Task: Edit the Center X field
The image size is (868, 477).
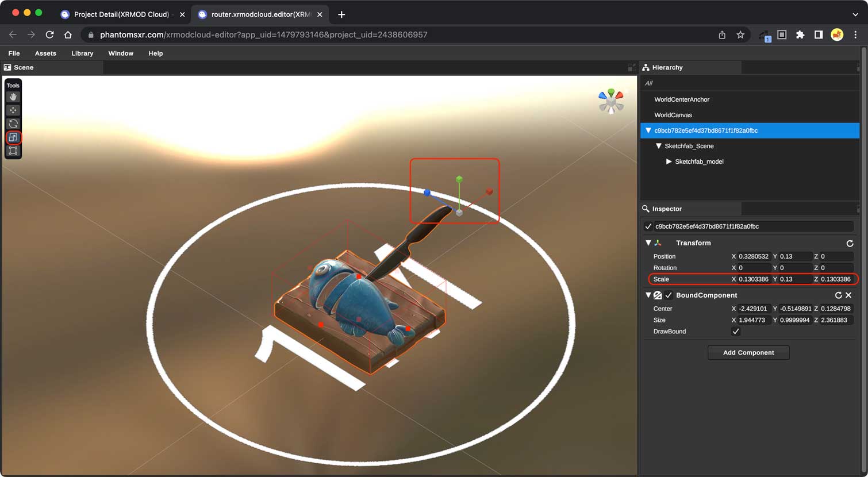Action: 754,309
